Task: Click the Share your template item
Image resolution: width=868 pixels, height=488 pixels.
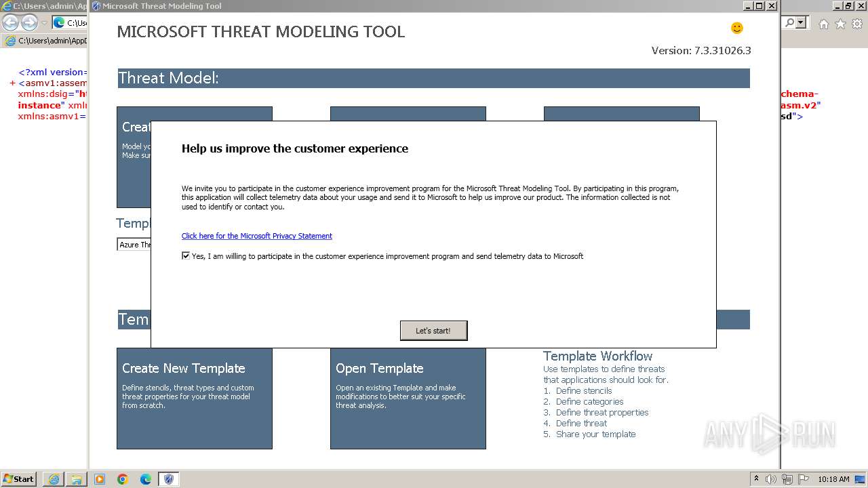Action: pos(595,434)
